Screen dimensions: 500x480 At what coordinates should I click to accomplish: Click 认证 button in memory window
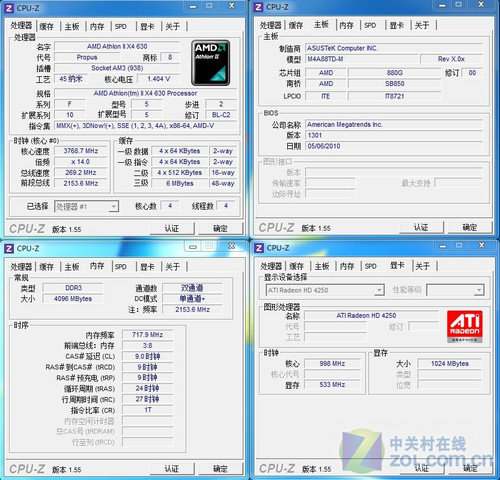coord(172,469)
